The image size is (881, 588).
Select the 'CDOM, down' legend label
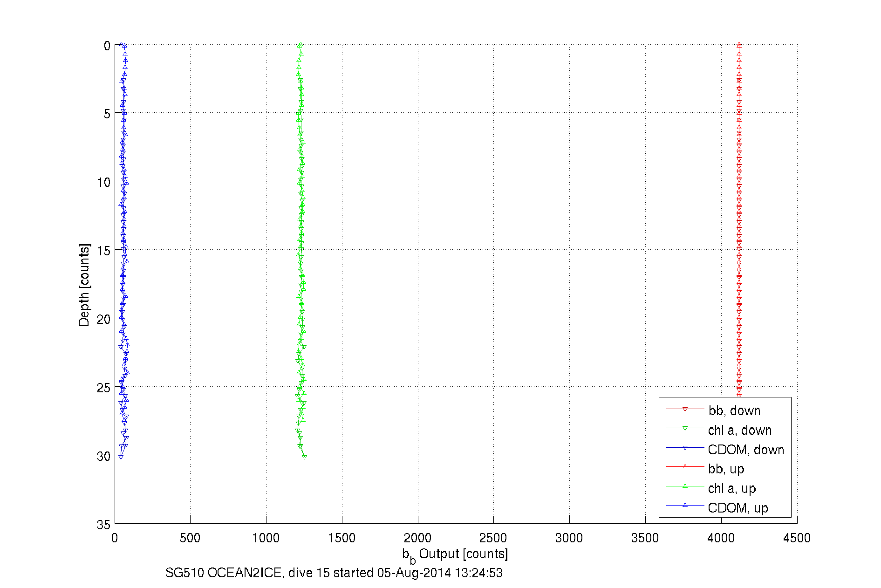745,450
